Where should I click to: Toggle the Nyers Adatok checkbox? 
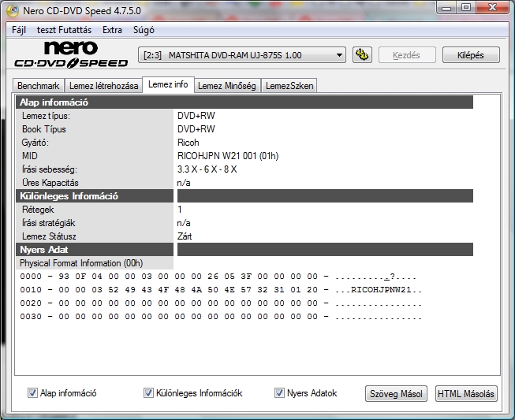tap(279, 392)
